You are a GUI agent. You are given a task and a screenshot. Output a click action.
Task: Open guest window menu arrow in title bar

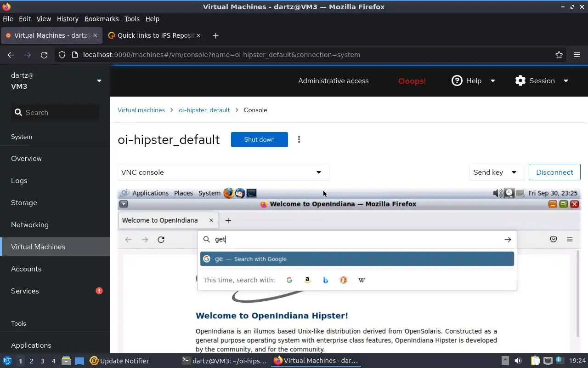coord(124,204)
